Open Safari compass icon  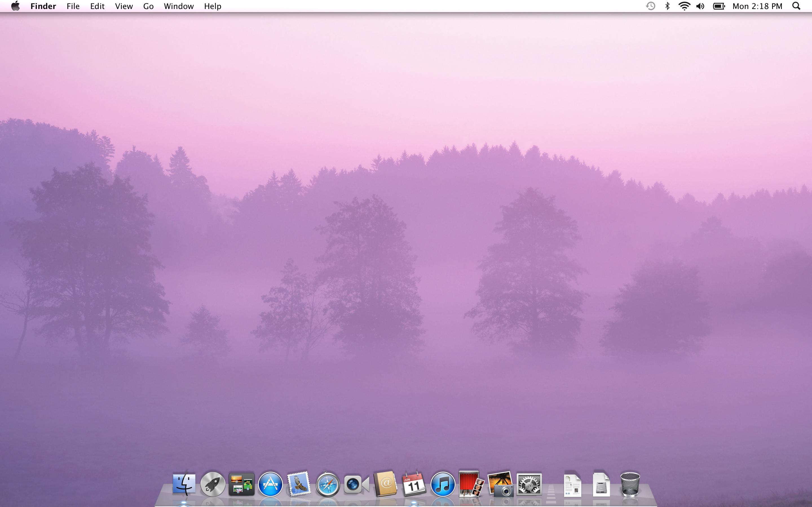[328, 484]
